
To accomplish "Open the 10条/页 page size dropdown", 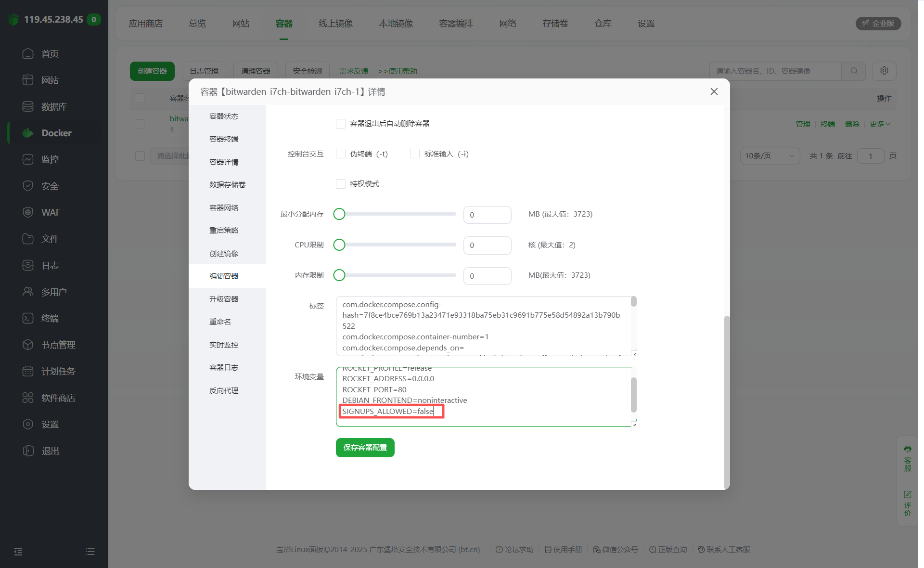I will [769, 156].
